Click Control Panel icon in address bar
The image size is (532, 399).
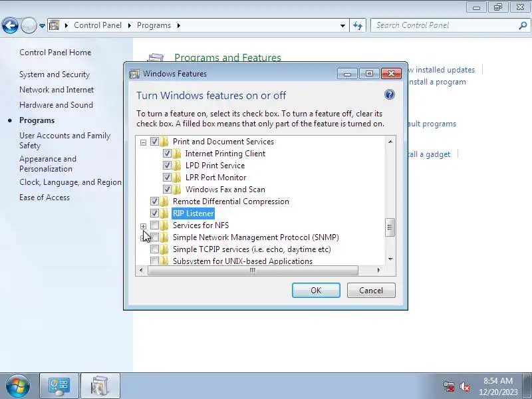pos(55,25)
